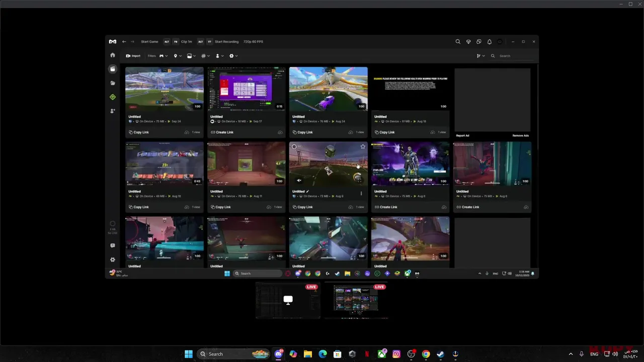Open three-dot menu on the 73 MB clip
This screenshot has height=362, width=644.
[361, 193]
